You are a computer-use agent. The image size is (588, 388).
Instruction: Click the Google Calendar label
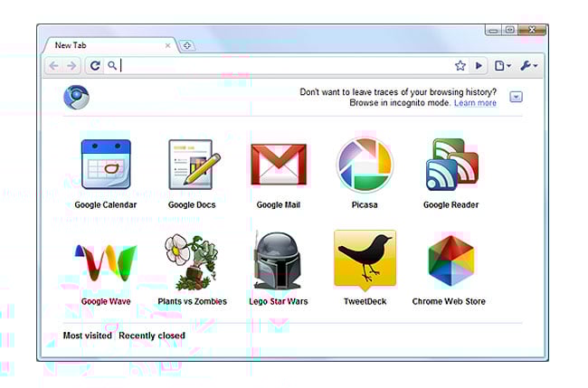coord(106,204)
